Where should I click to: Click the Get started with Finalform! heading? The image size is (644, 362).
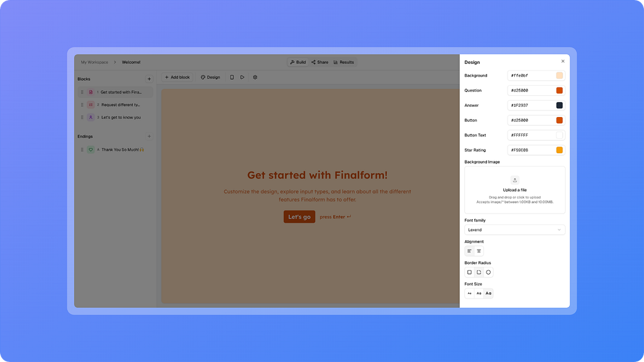(317, 175)
